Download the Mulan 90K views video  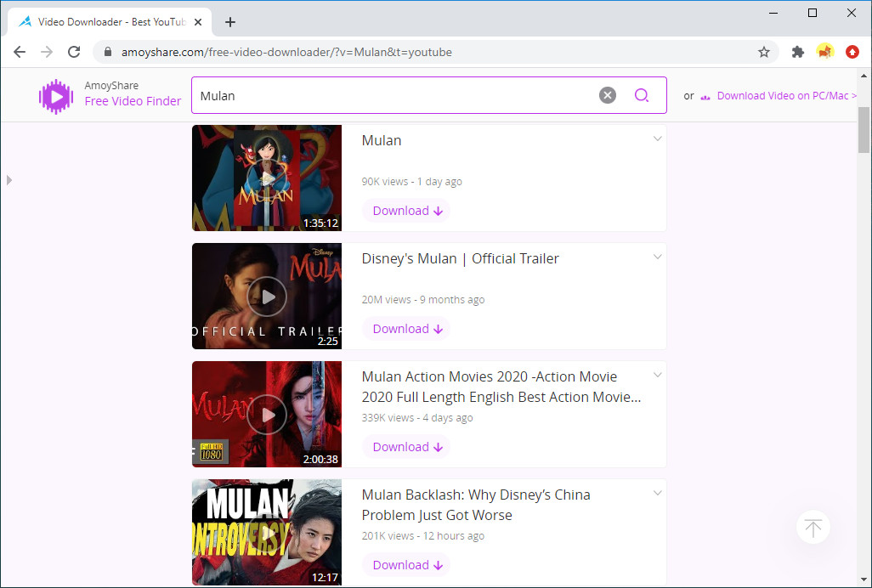click(406, 211)
